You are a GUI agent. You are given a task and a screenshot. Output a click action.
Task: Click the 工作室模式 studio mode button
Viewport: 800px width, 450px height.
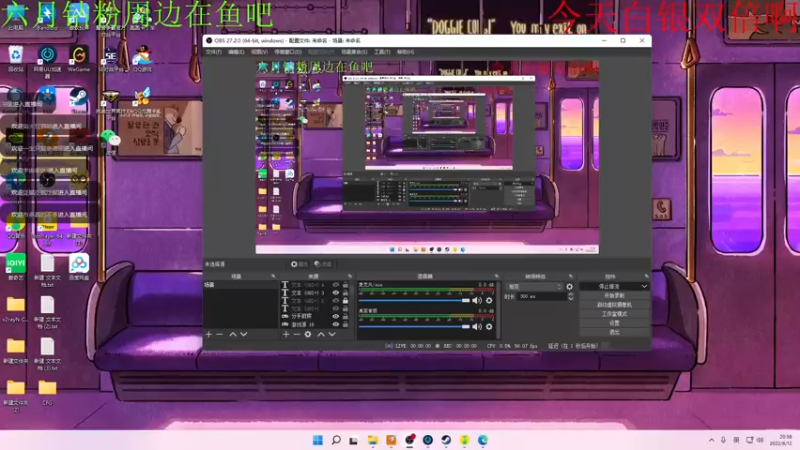614,314
